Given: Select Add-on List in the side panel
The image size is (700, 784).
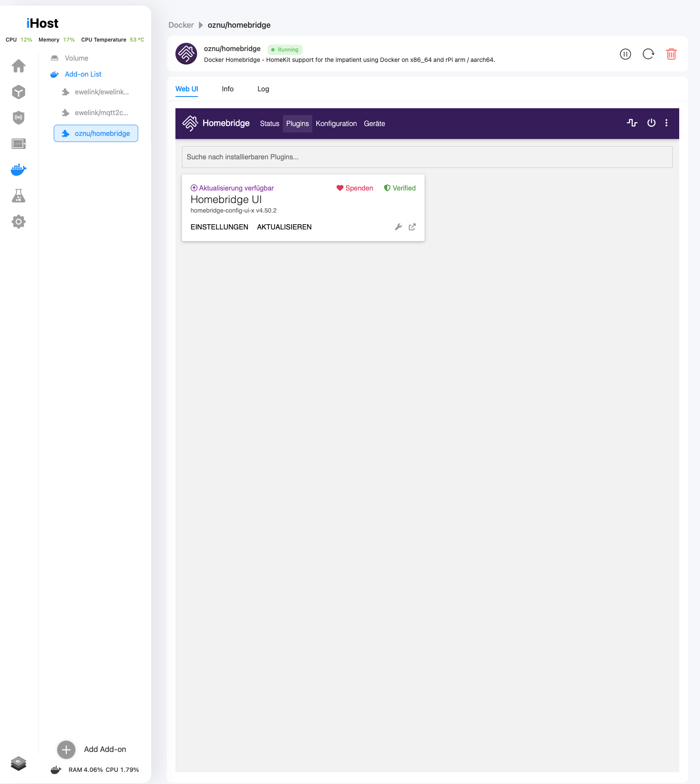Looking at the screenshot, I should coord(83,74).
